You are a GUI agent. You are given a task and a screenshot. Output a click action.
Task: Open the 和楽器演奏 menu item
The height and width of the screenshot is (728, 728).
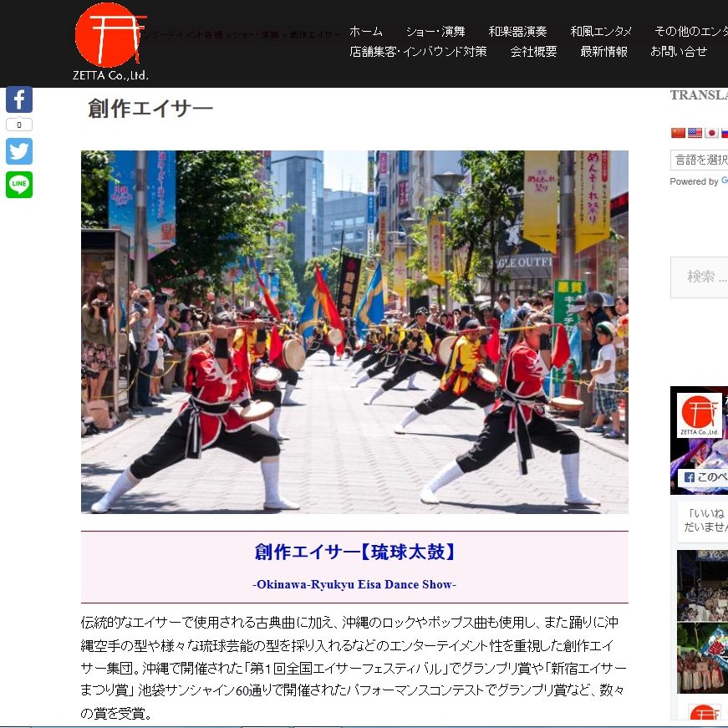517,32
